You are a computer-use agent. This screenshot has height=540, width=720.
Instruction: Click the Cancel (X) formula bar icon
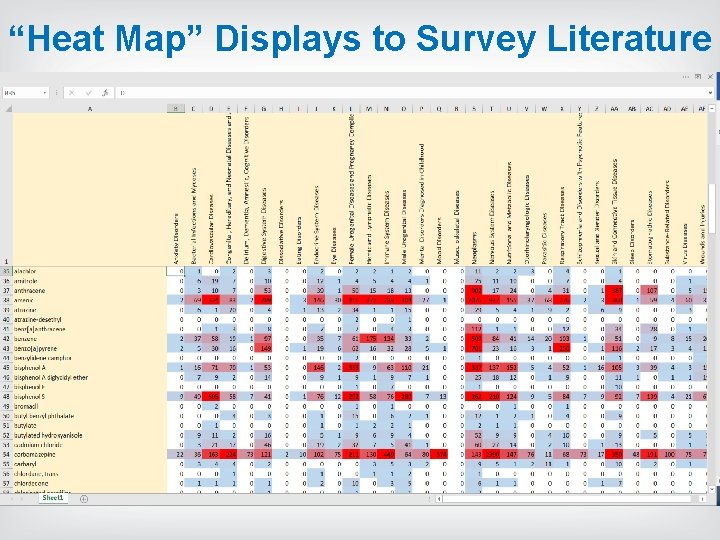tap(72, 93)
